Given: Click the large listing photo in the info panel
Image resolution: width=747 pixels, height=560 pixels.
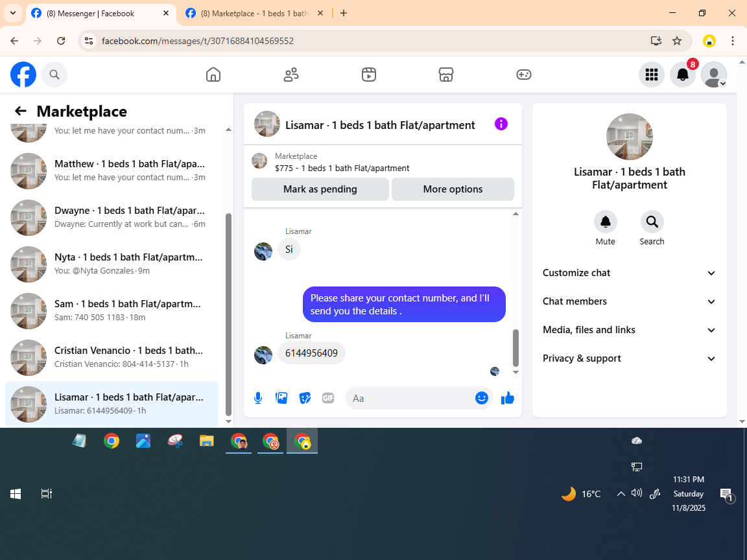Looking at the screenshot, I should point(630,137).
